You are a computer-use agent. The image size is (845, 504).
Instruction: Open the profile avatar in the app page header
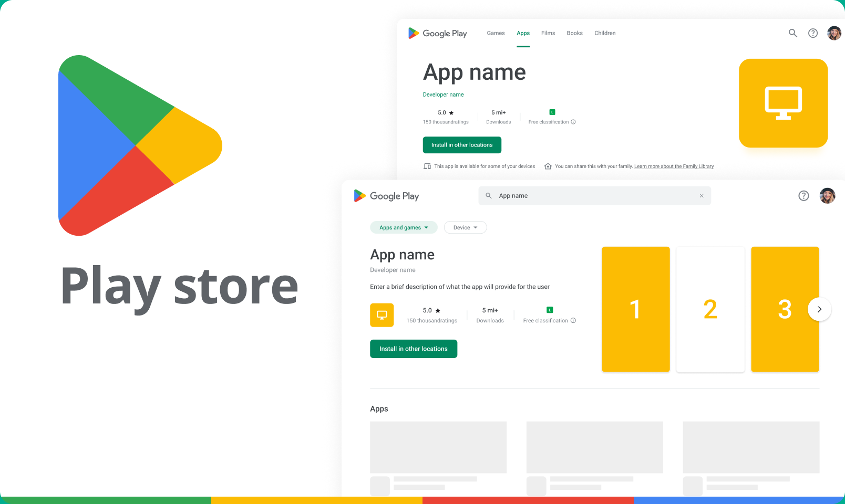click(834, 33)
